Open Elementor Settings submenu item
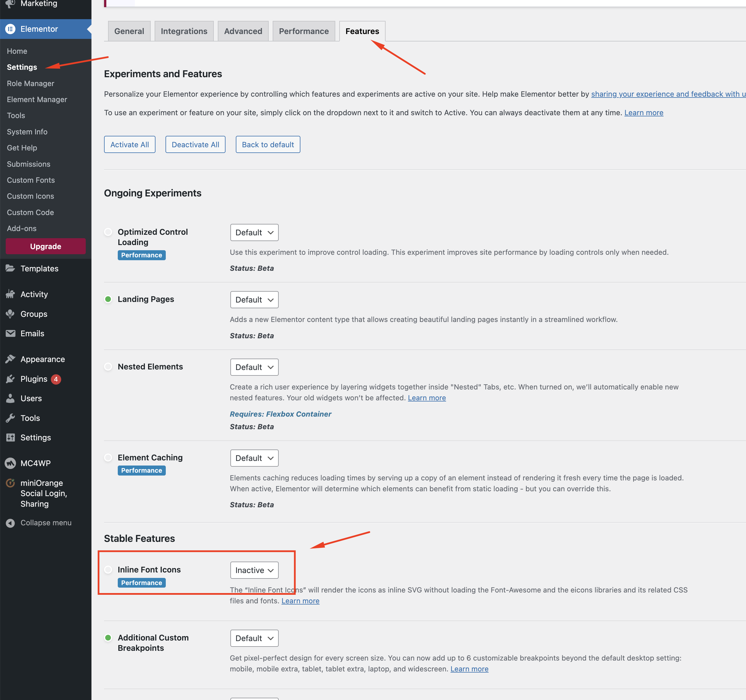This screenshot has height=700, width=746. click(x=22, y=67)
